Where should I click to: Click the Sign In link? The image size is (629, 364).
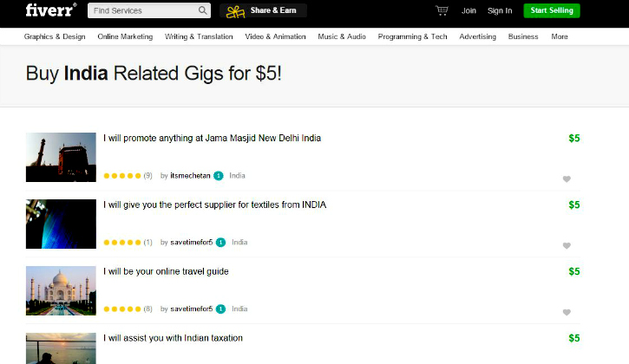point(500,10)
